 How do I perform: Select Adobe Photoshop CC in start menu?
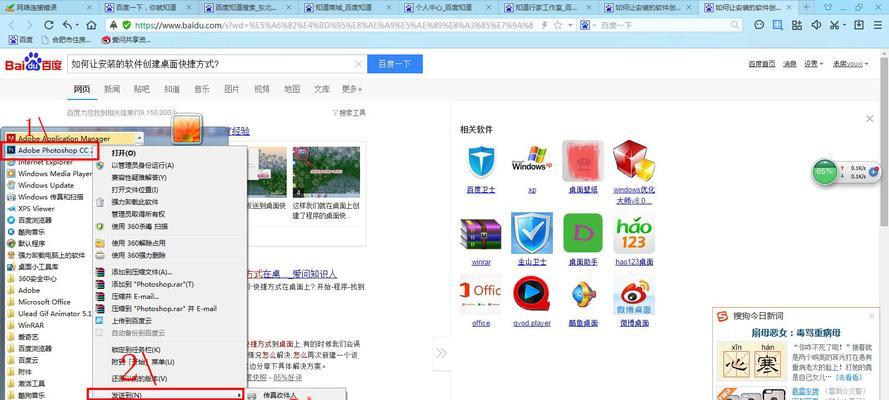point(50,150)
